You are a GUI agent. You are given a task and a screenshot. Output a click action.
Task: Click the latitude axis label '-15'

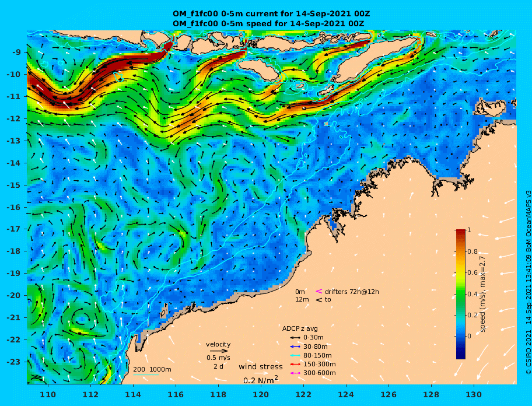14,185
